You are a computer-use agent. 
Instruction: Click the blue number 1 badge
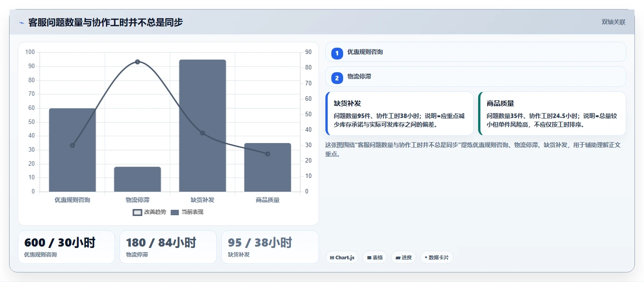337,53
